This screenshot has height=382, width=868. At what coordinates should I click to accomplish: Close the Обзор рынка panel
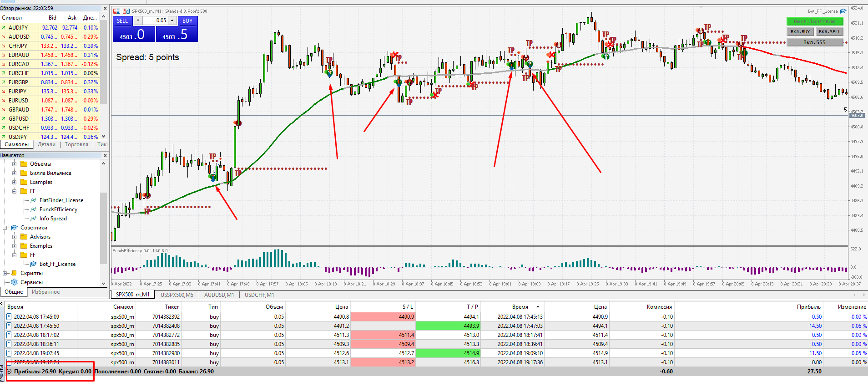coord(105,8)
